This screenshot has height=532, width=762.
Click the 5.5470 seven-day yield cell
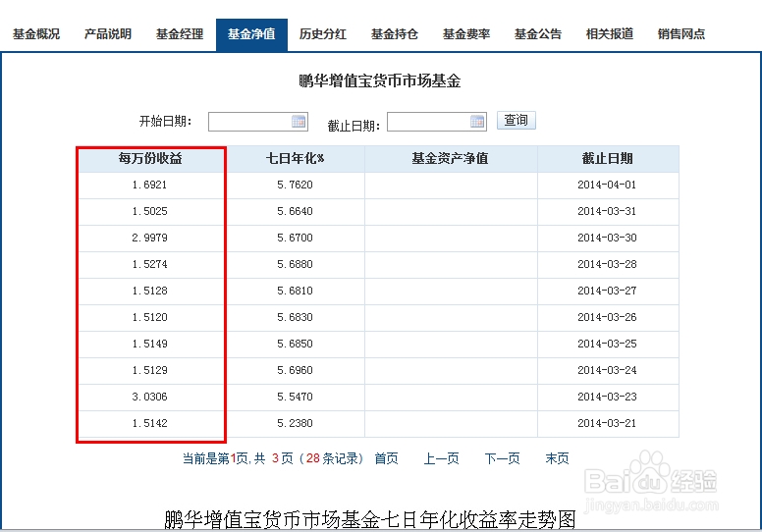295,397
